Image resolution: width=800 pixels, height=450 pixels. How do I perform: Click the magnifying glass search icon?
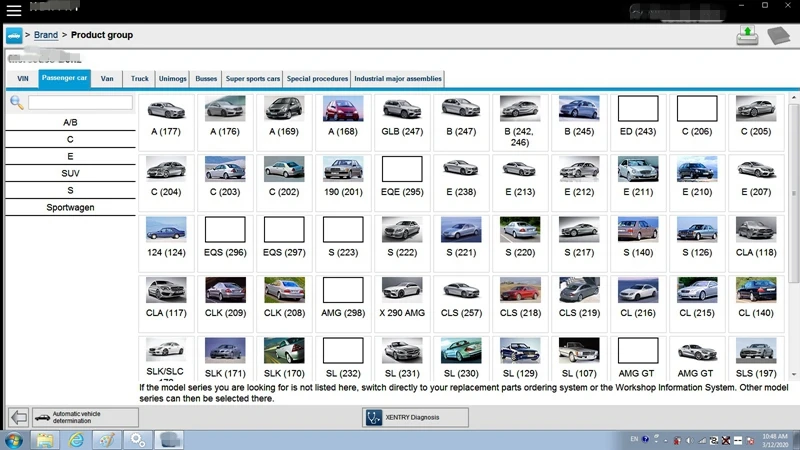point(17,102)
